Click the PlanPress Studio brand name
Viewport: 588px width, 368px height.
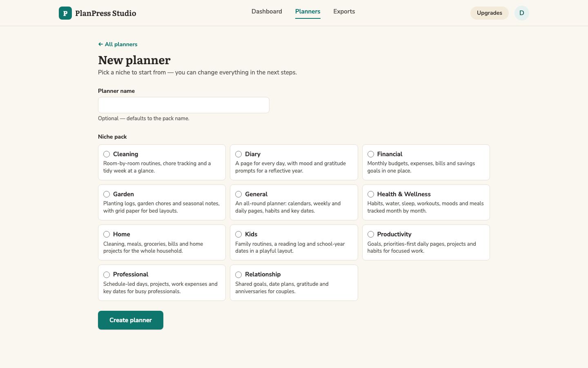pos(106,13)
